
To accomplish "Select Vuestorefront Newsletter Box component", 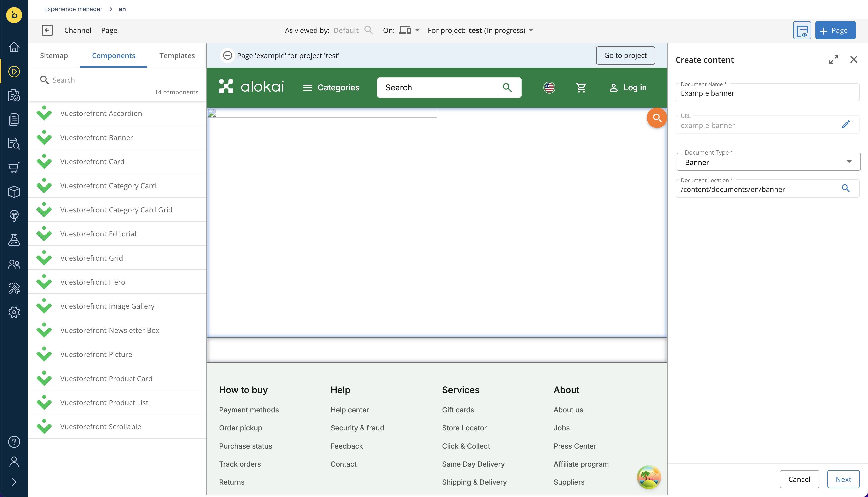I will (x=118, y=330).
